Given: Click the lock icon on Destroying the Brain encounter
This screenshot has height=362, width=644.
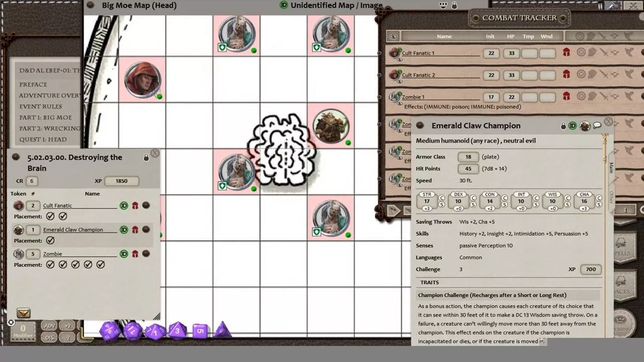Looking at the screenshot, I should click(146, 157).
